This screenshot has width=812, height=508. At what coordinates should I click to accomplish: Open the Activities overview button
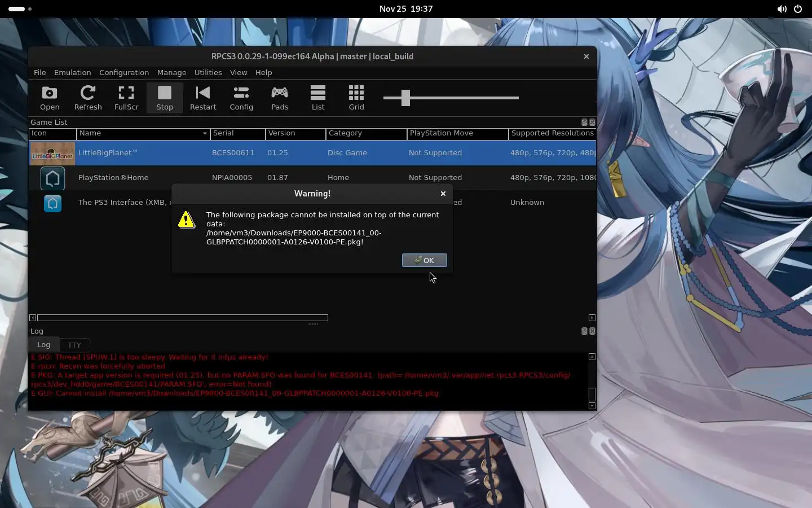click(x=20, y=9)
